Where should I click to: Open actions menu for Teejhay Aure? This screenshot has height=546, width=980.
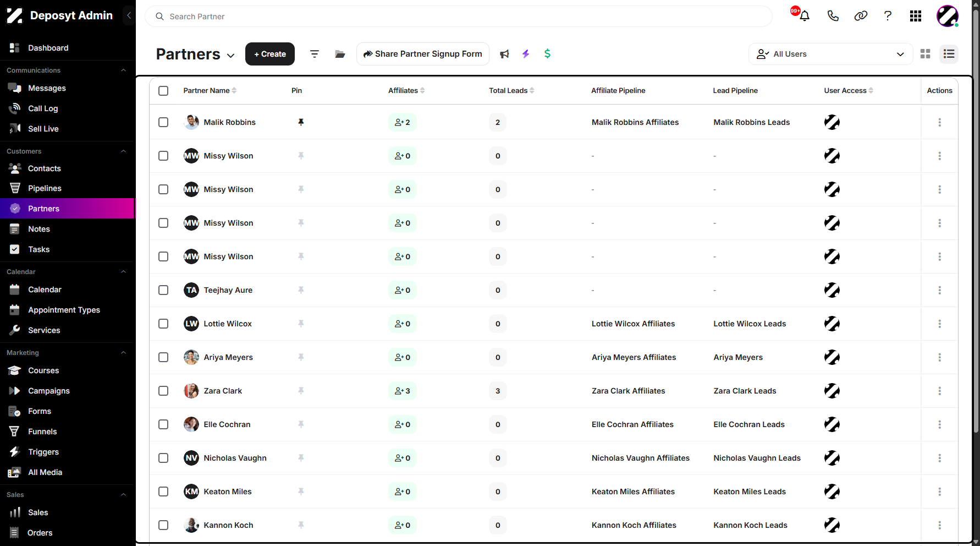(x=939, y=290)
